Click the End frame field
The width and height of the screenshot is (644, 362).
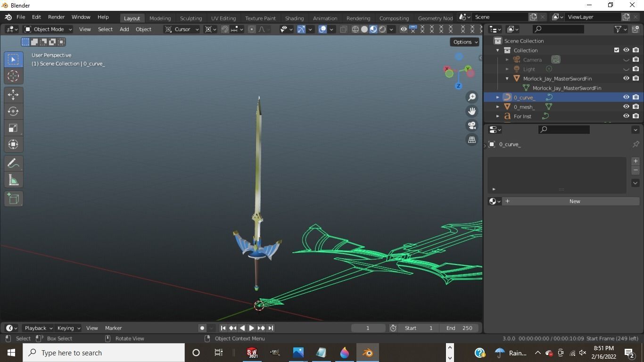point(459,328)
